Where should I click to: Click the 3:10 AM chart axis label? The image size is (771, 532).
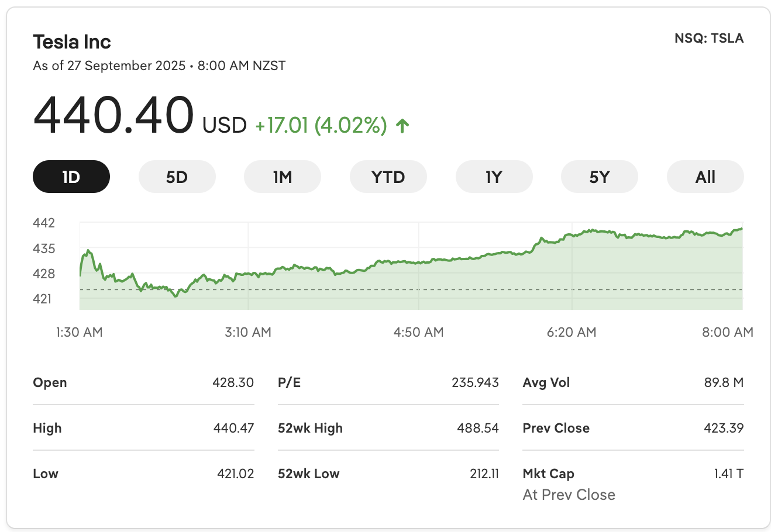pyautogui.click(x=248, y=332)
